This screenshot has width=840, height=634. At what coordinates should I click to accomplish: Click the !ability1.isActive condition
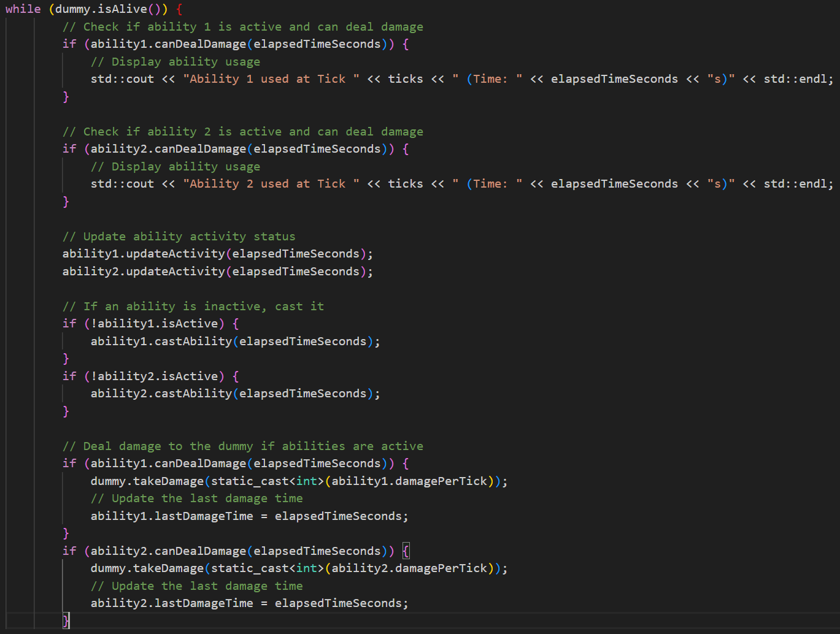[x=154, y=324]
